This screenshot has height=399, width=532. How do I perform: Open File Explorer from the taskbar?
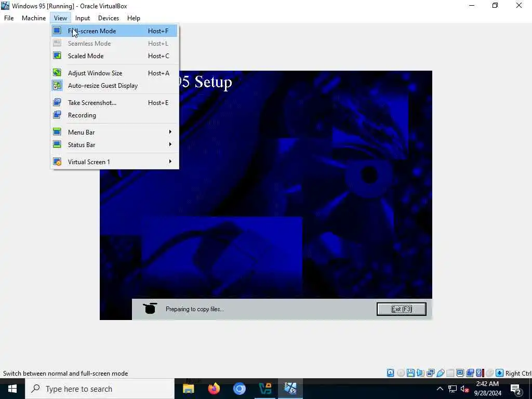(x=188, y=389)
